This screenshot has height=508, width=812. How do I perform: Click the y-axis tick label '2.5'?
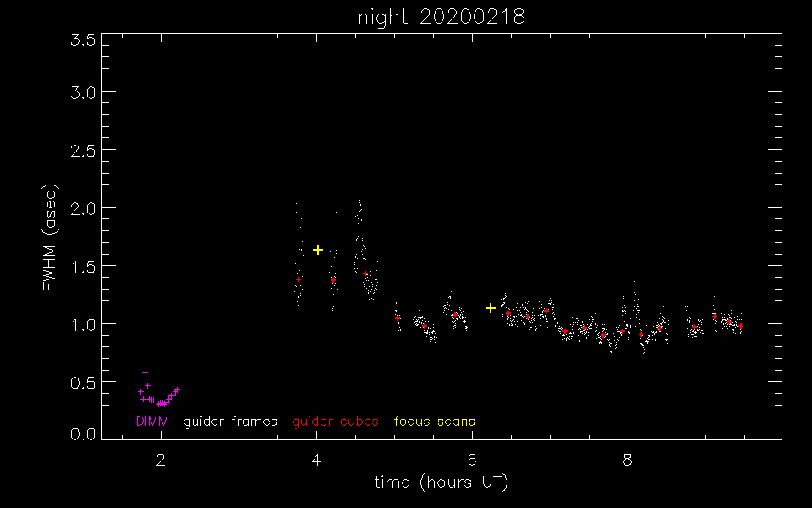83,152
